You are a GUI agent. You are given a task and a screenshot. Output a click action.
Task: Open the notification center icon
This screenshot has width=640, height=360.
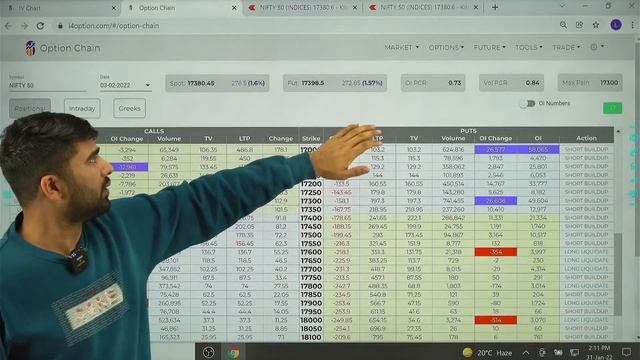pos(627,352)
